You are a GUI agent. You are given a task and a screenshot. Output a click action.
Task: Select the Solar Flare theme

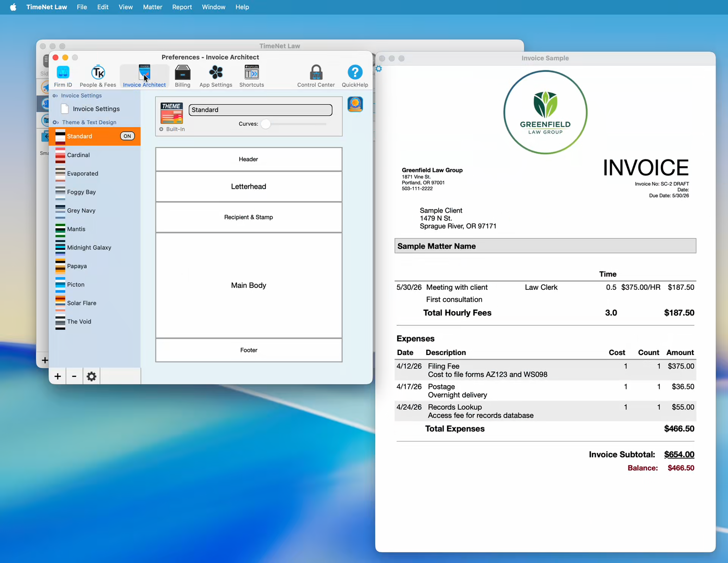click(x=95, y=303)
